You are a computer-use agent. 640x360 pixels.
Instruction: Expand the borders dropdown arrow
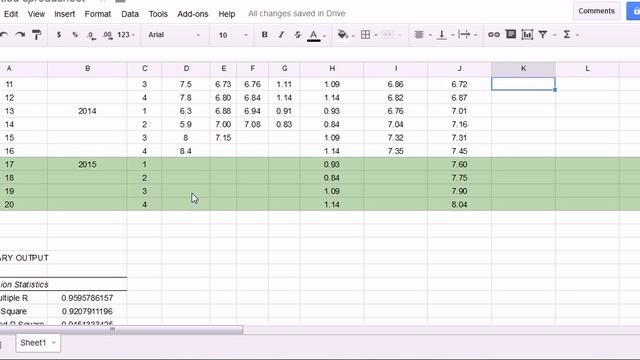tap(376, 36)
